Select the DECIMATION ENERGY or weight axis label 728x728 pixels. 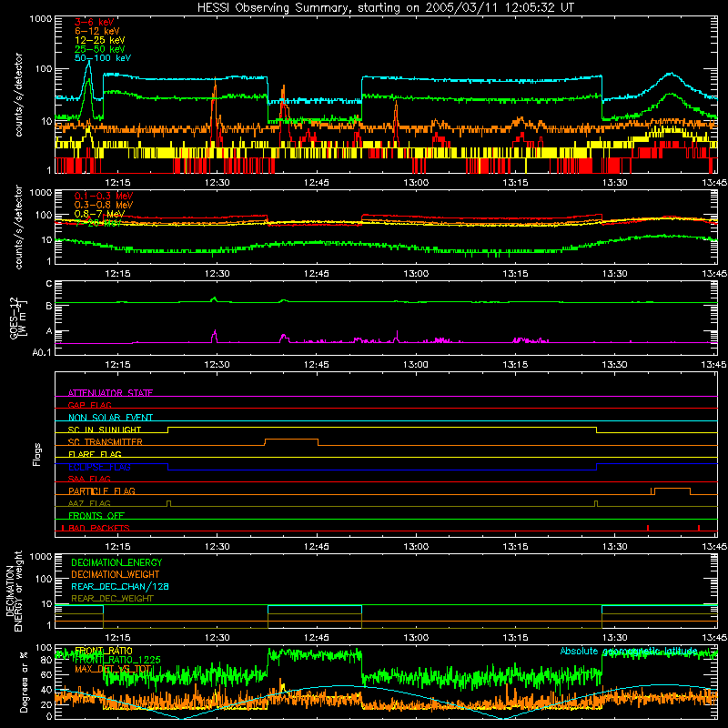pyautogui.click(x=14, y=591)
